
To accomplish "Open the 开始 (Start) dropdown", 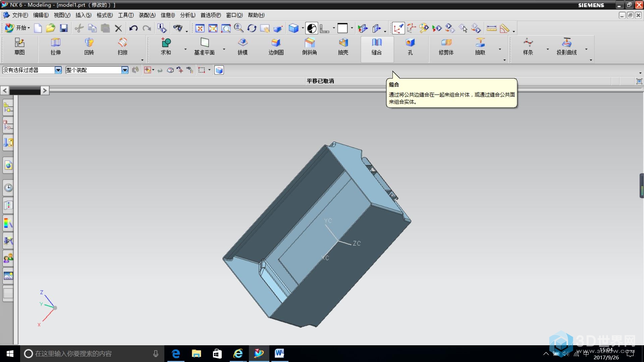I will pyautogui.click(x=17, y=28).
